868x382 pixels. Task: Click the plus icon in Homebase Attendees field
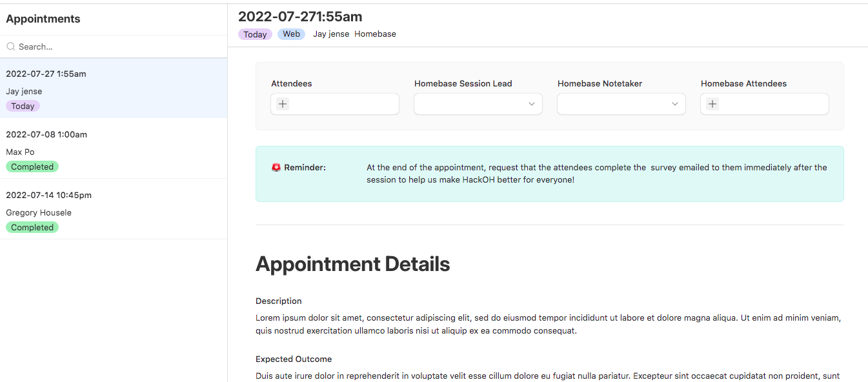(x=712, y=104)
